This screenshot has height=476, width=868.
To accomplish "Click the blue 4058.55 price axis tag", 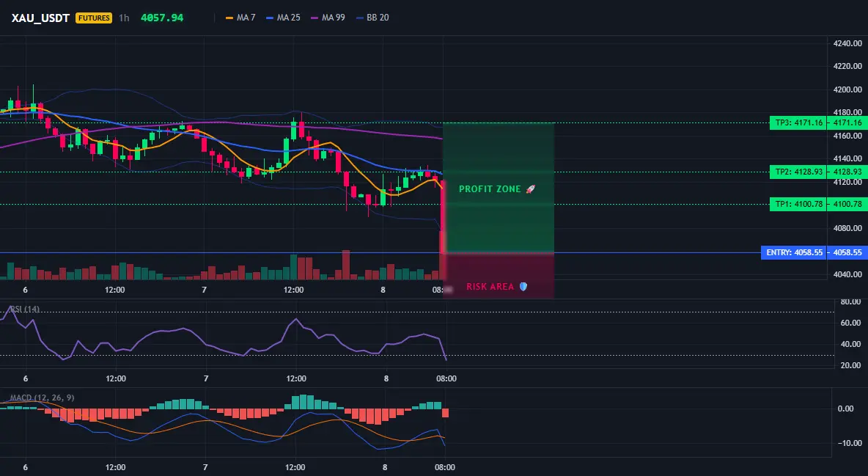I will pyautogui.click(x=847, y=253).
